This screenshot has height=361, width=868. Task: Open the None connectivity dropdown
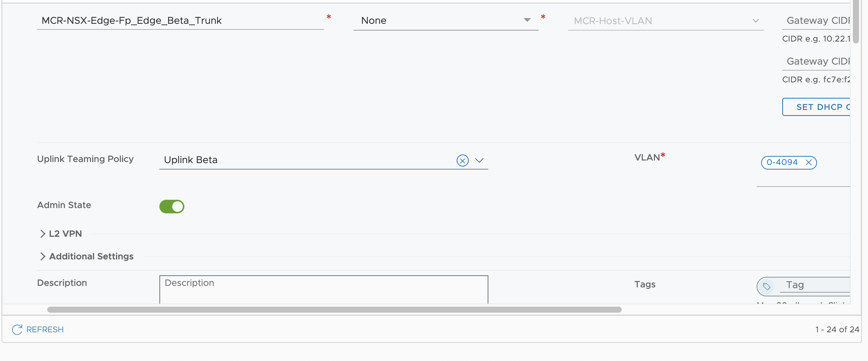pyautogui.click(x=446, y=20)
